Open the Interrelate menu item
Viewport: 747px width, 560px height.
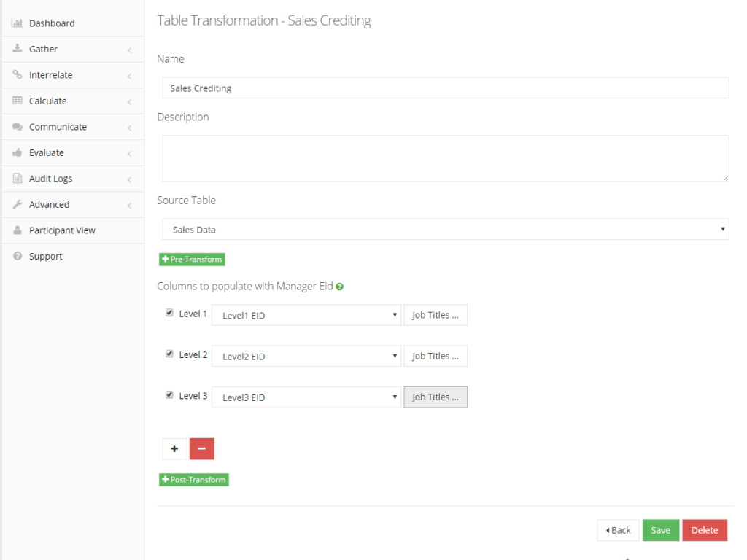pyautogui.click(x=73, y=75)
